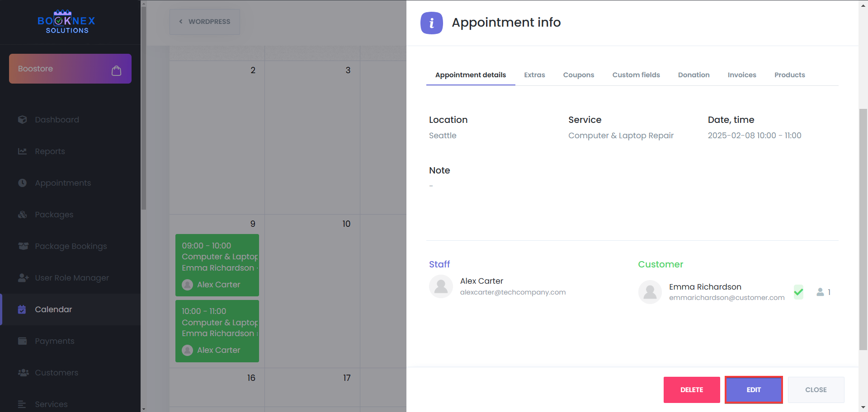The width and height of the screenshot is (868, 412).
Task: Click the customer count person icon
Action: pos(821,292)
